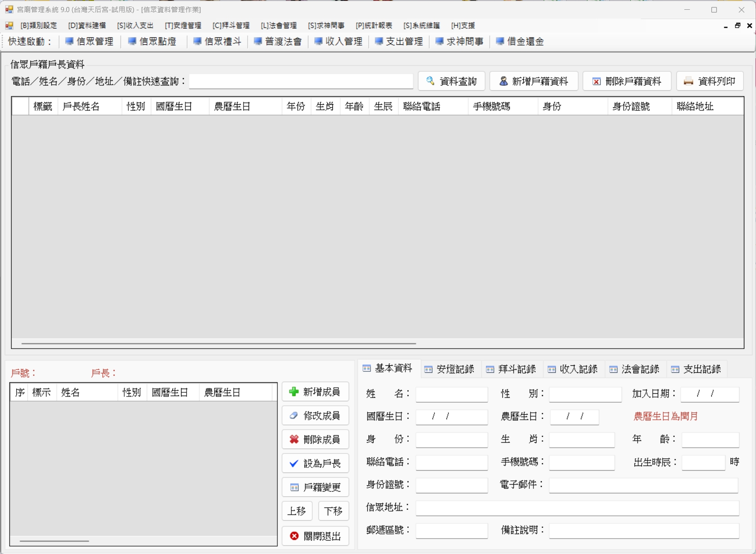The height and width of the screenshot is (554, 756).
Task: Open 普渡法會 from quick launch bar
Action: [x=278, y=41]
